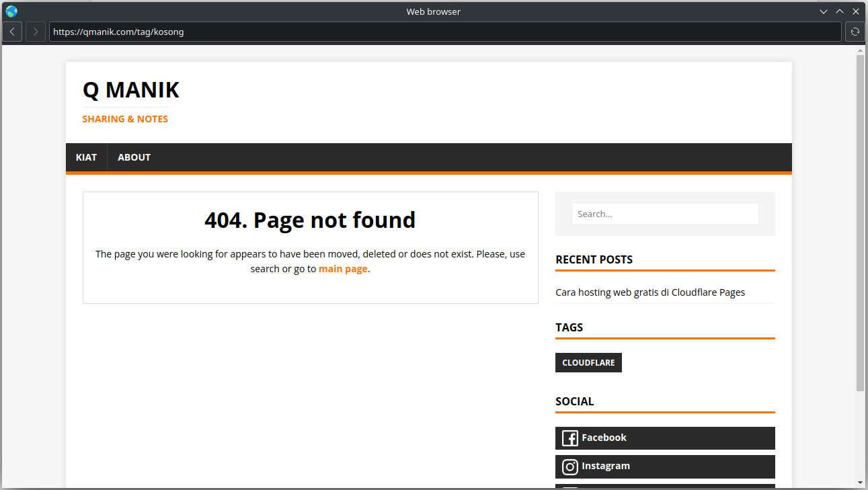Open the KIAT menu

click(x=86, y=157)
